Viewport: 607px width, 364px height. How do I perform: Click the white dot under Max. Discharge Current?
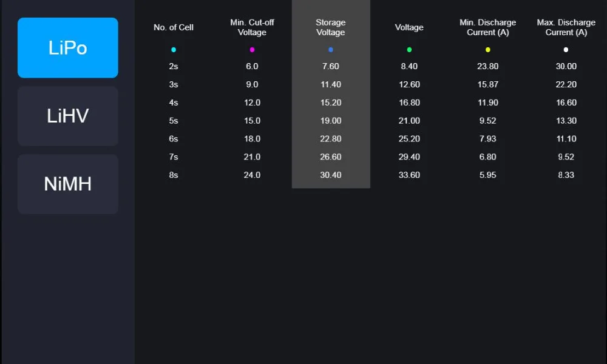[566, 50]
